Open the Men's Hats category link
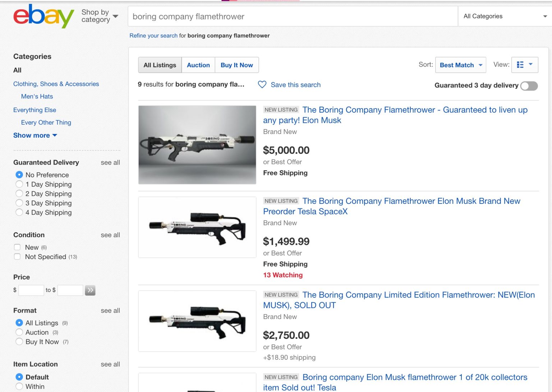This screenshot has height=392, width=552. click(37, 96)
